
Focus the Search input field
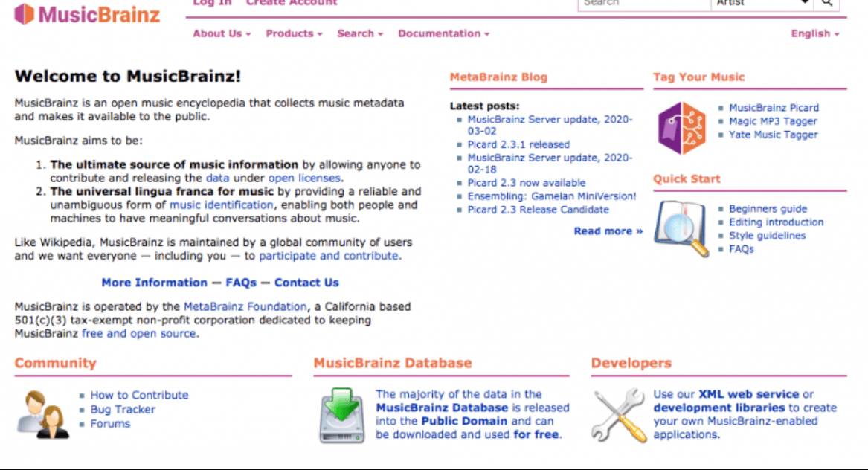pyautogui.click(x=644, y=3)
